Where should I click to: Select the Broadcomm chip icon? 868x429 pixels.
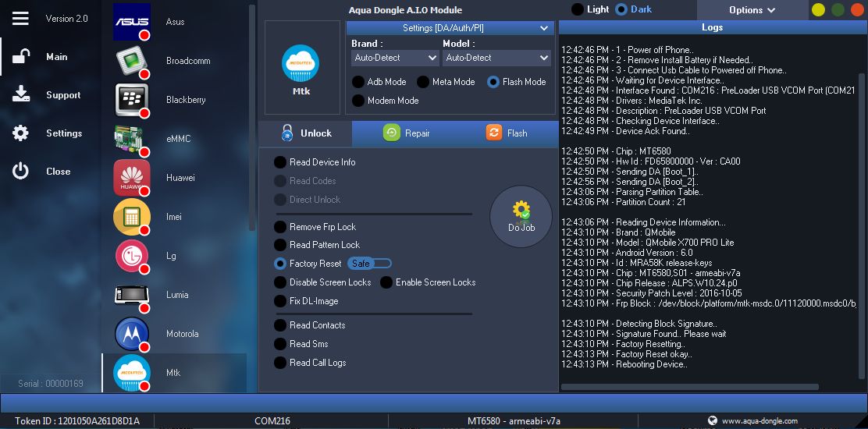point(132,61)
